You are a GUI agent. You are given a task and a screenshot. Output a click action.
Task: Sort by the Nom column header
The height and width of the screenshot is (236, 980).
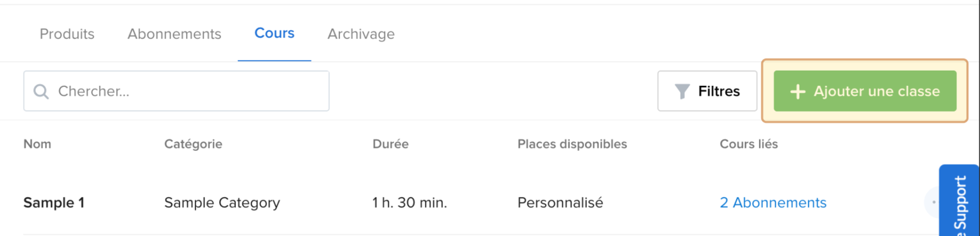[x=37, y=144]
